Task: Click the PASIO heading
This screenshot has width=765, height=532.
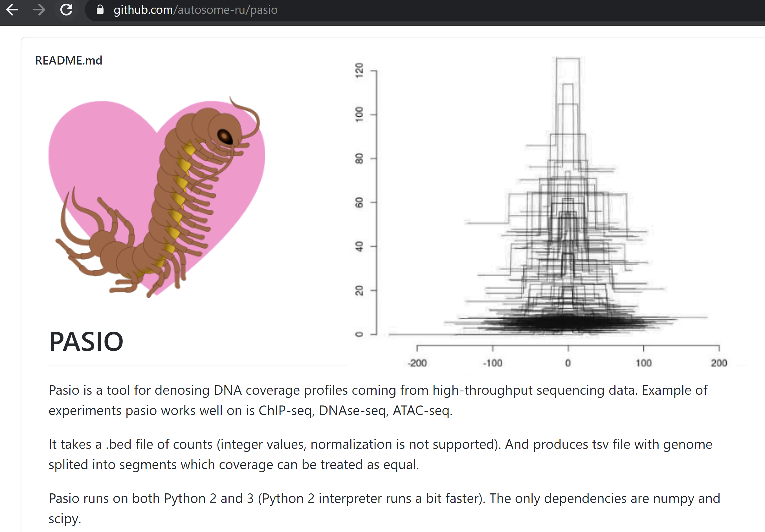Action: (86, 342)
